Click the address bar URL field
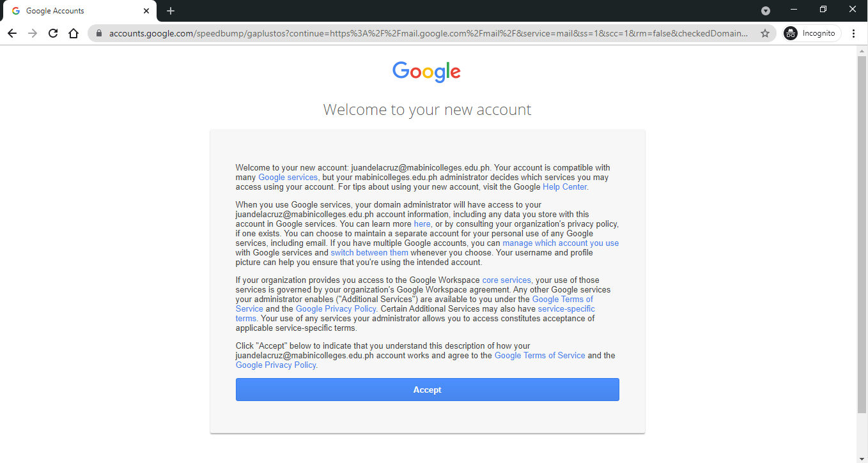The image size is (868, 463). point(428,33)
